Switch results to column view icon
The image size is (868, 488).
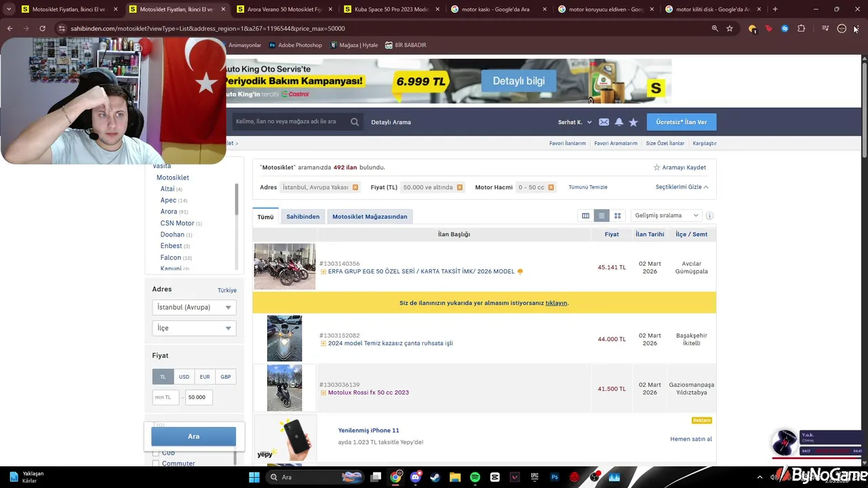[585, 216]
